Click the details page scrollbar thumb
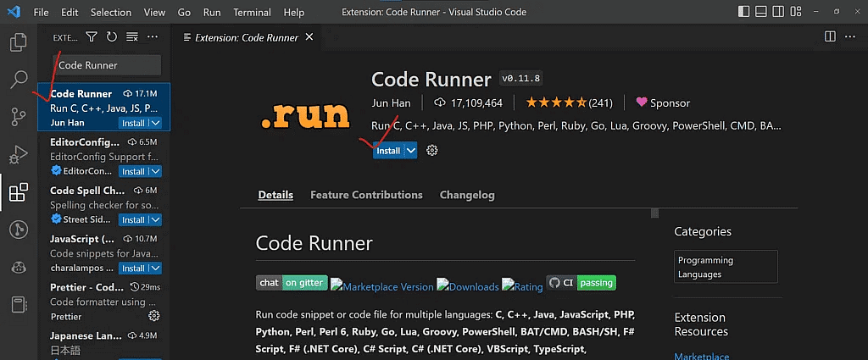The height and width of the screenshot is (360, 868). 655,213
